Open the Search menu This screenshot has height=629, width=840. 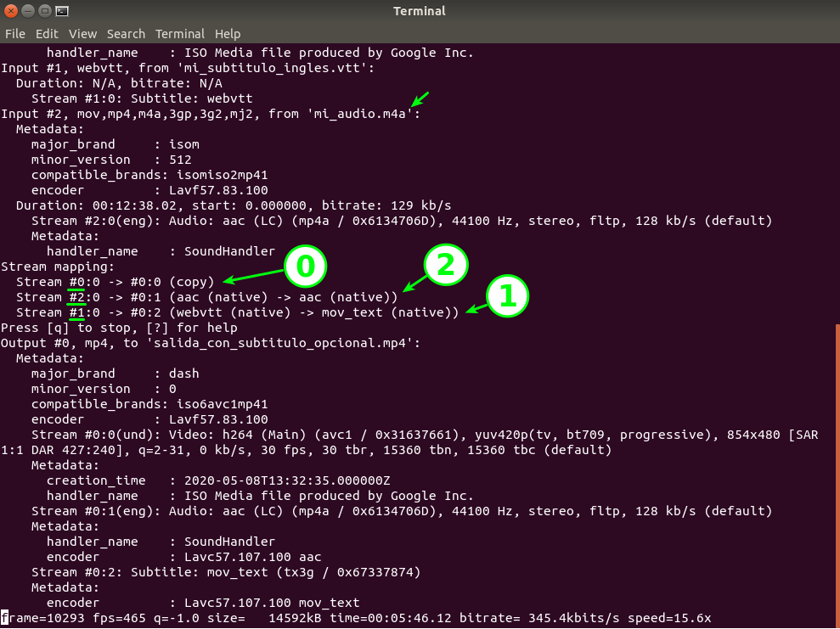pos(126,34)
